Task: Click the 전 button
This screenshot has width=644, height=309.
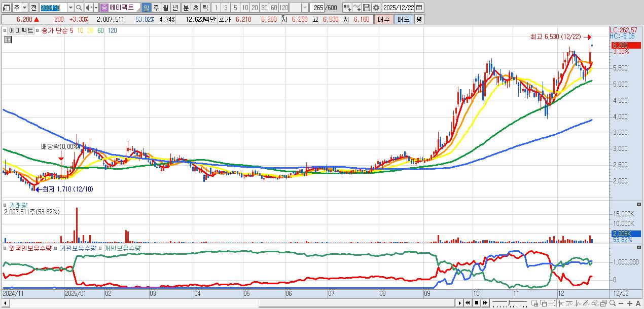Action: coord(33,8)
